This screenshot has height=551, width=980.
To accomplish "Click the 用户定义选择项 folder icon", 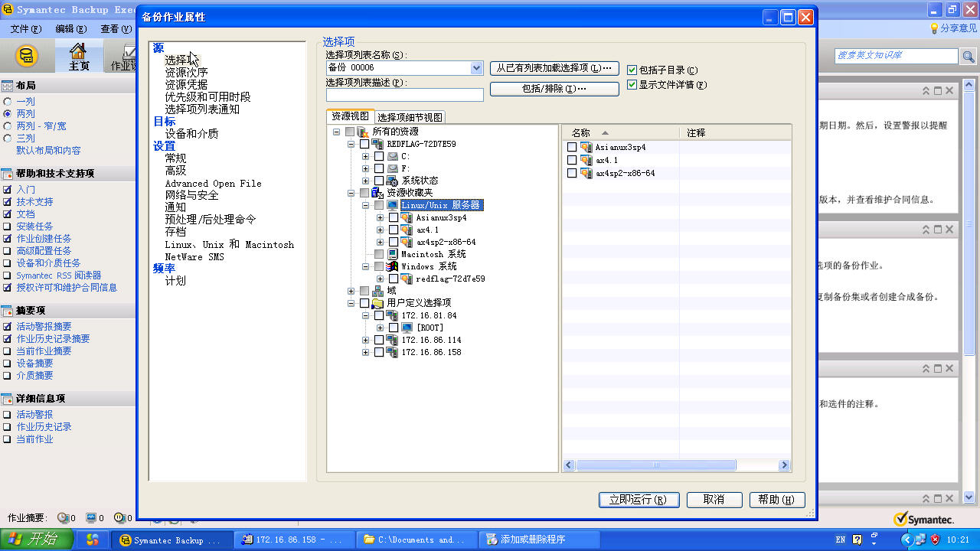I will [x=378, y=304].
